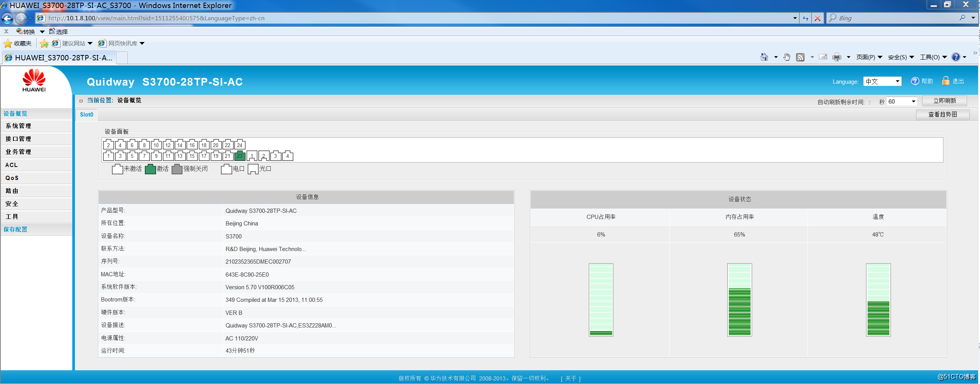
Task: Click the temperature bar gauge
Action: click(x=878, y=300)
